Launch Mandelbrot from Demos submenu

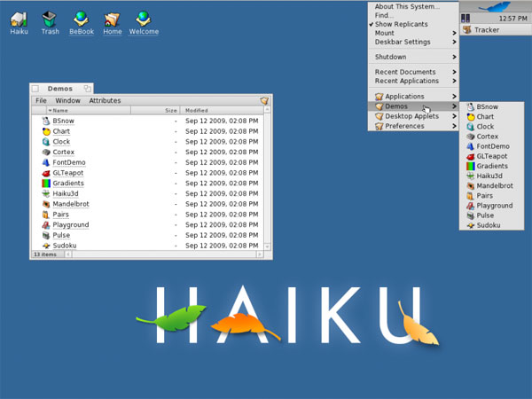point(491,185)
